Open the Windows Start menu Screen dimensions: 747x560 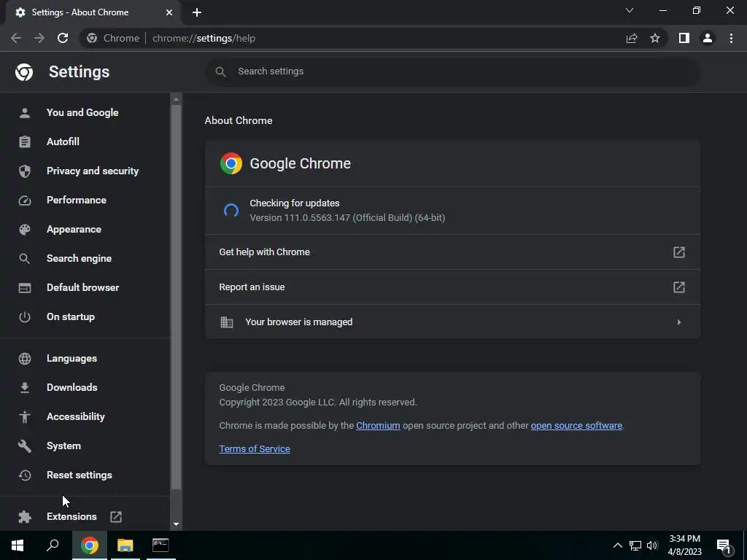pyautogui.click(x=18, y=545)
